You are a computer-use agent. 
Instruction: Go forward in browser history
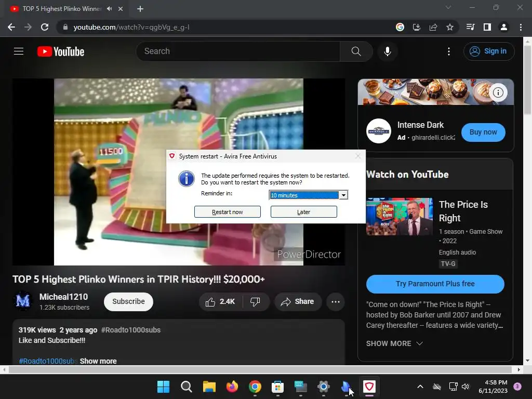(28, 27)
